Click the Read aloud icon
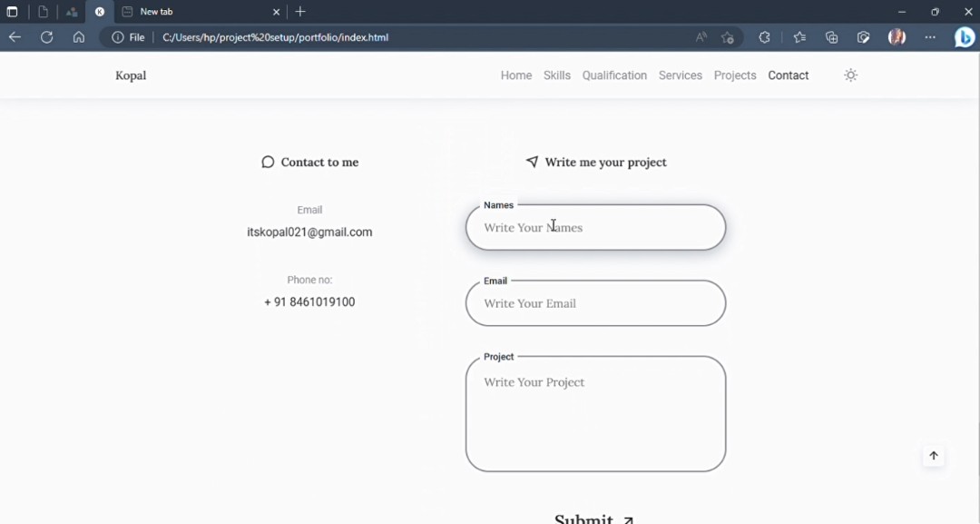 (701, 37)
